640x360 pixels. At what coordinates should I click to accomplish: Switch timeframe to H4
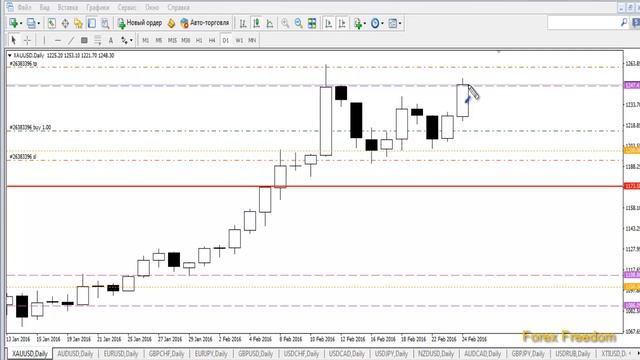coord(212,40)
